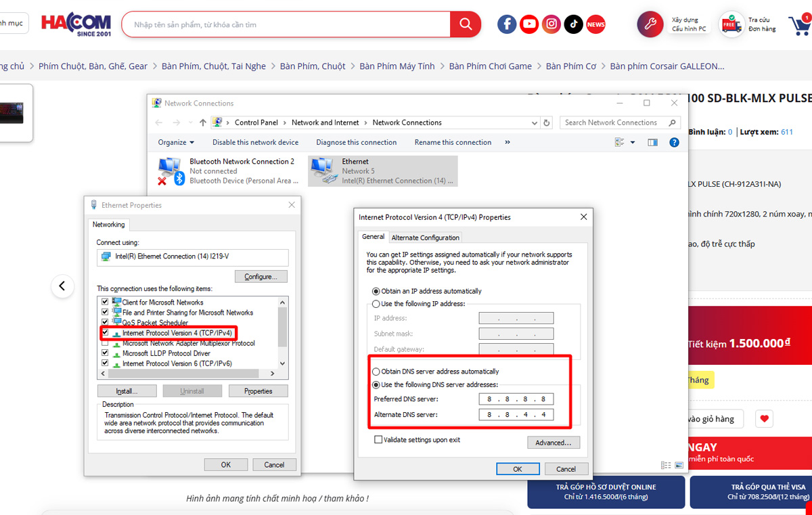The width and height of the screenshot is (812, 515).
Task: Click the Advanced... button
Action: [553, 443]
